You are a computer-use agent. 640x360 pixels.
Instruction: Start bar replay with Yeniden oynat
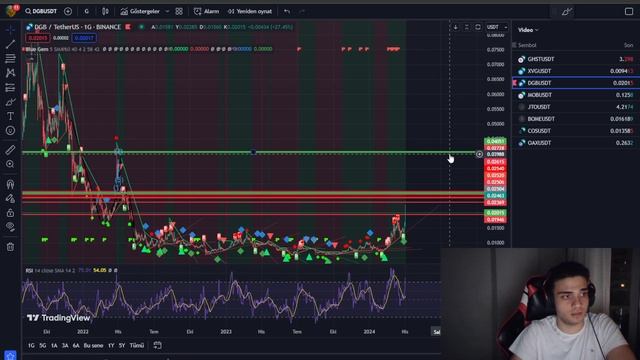coord(250,11)
